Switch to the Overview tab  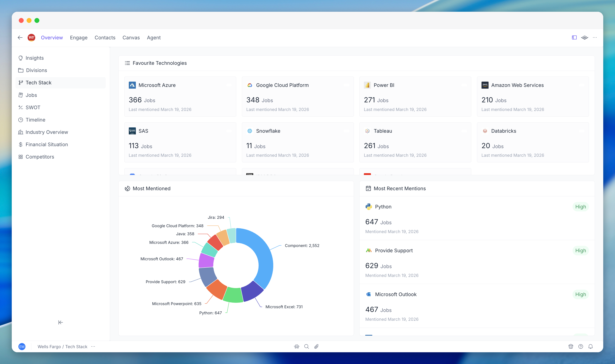[52, 38]
